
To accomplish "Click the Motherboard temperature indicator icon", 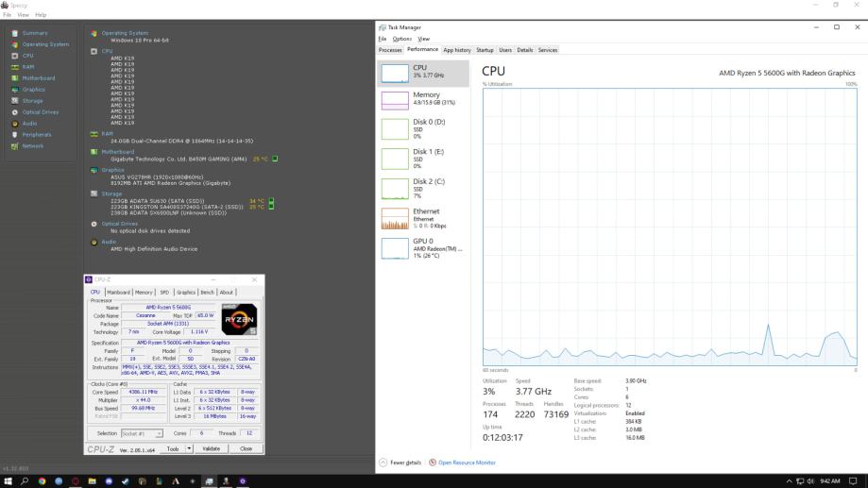I will click(x=275, y=159).
